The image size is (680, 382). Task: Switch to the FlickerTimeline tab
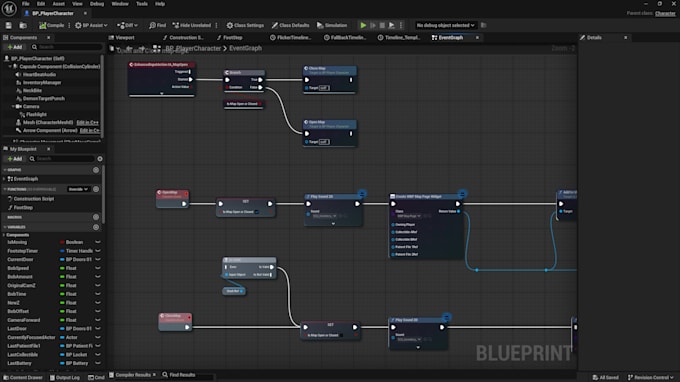click(x=291, y=38)
